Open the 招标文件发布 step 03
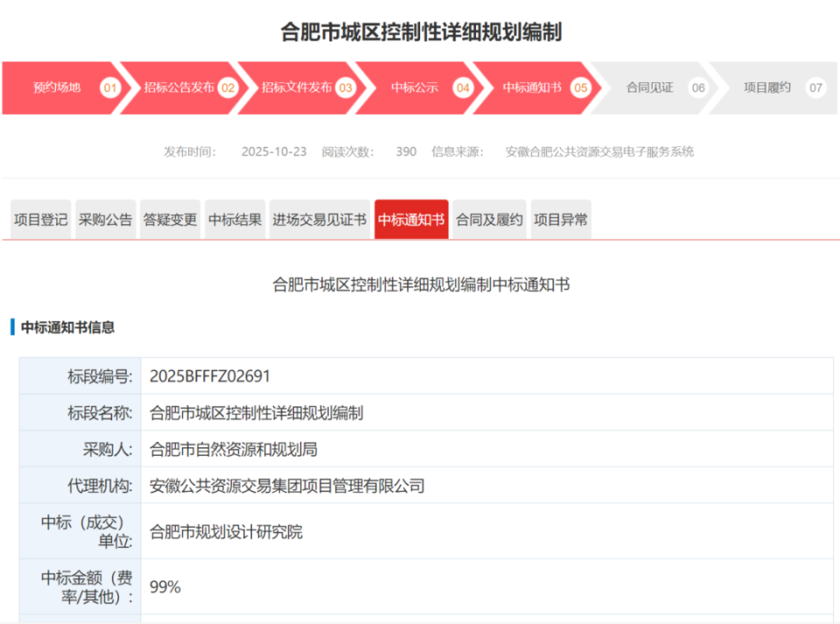Screen dimensions: 840x624 [x=297, y=88]
